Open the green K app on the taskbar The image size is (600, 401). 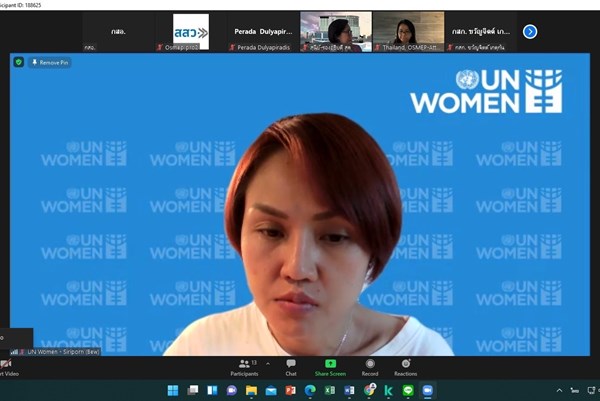click(x=388, y=390)
